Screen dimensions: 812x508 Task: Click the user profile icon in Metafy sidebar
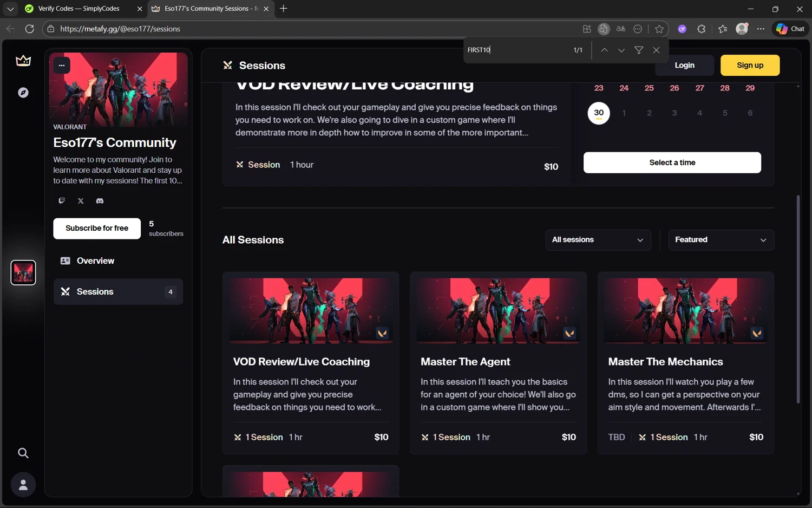click(23, 485)
